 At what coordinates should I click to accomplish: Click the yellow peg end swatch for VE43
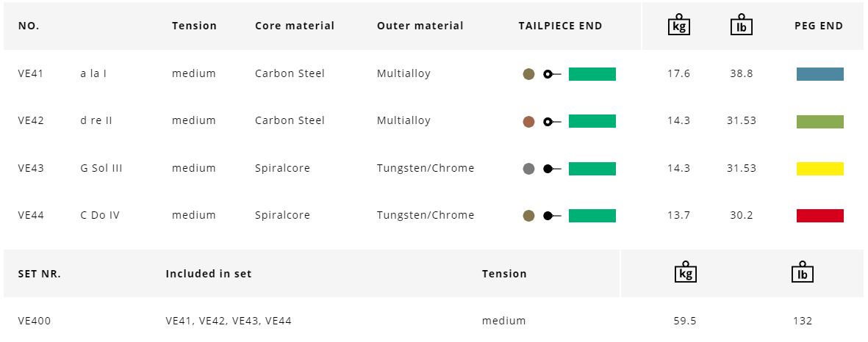pyautogui.click(x=819, y=169)
